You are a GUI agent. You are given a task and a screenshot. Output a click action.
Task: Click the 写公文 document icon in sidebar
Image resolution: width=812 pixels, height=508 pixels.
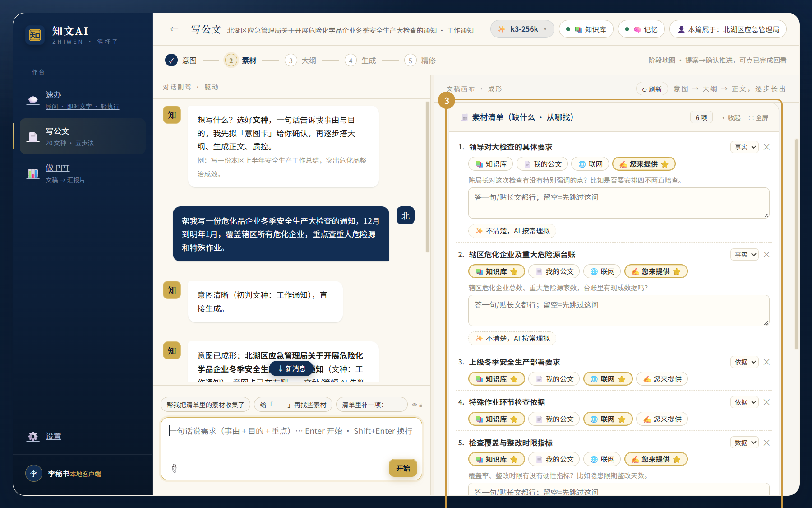tap(33, 137)
